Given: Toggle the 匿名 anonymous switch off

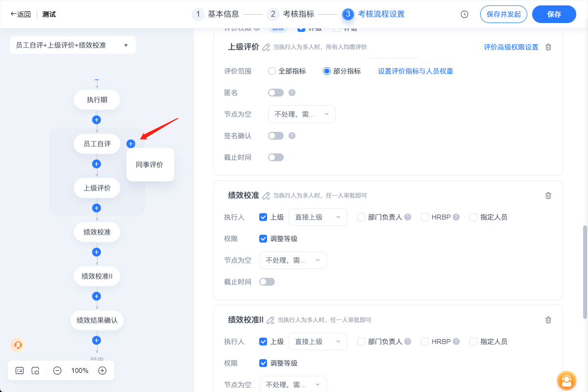Looking at the screenshot, I should coord(275,92).
